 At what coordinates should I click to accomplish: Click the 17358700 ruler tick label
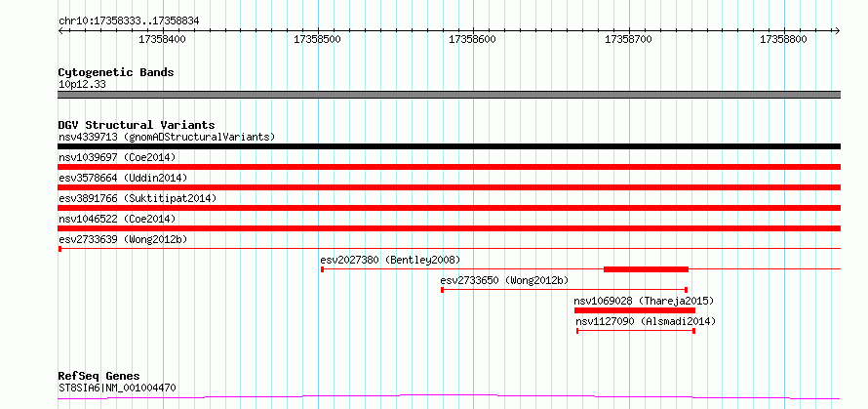pyautogui.click(x=629, y=39)
